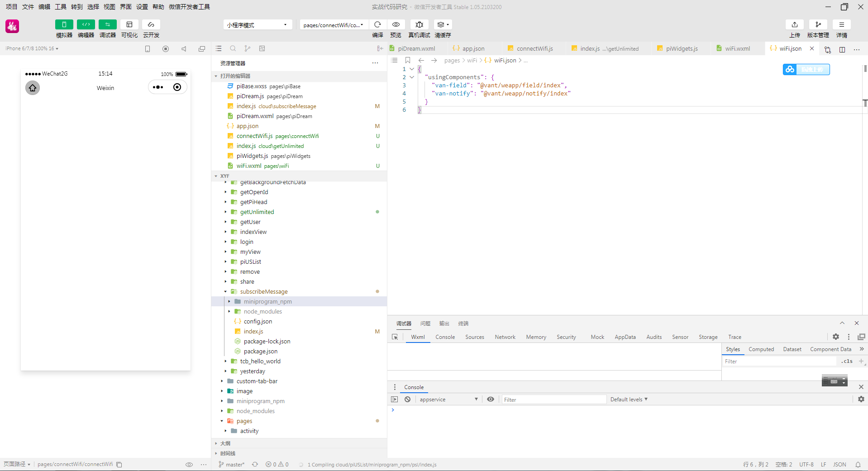The height and width of the screenshot is (471, 868).
Task: Toggle the .cls element classes button
Action: coord(847,362)
